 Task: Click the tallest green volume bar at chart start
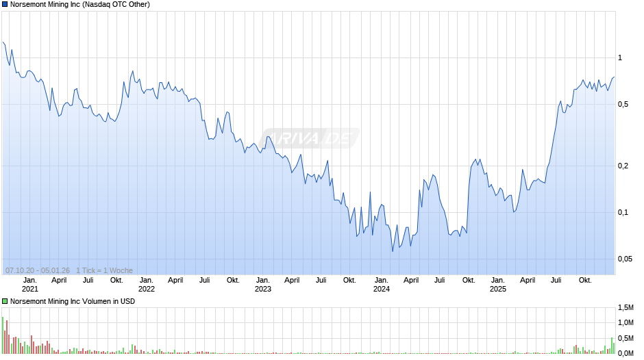click(3, 335)
